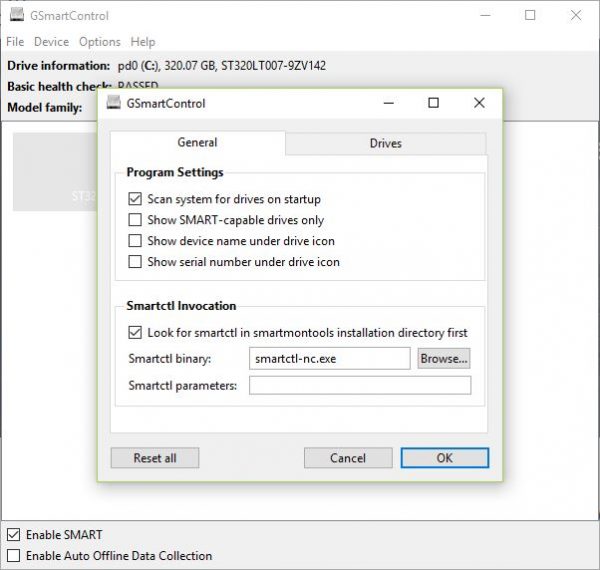Minimize the main GSmartControl window
Image resolution: width=600 pixels, height=570 pixels.
[485, 15]
